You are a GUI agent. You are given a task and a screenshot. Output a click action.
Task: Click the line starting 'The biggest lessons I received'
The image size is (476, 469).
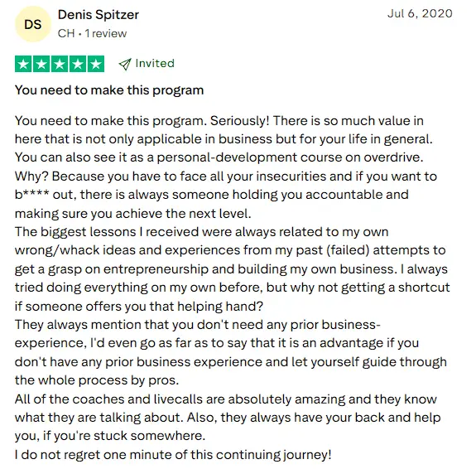[201, 232]
